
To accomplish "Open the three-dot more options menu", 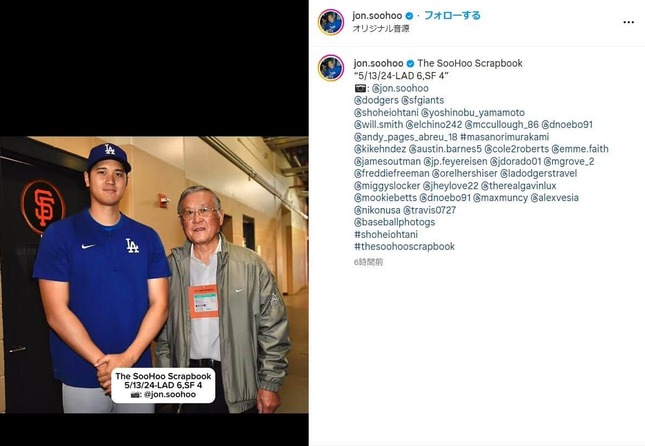I will click(x=628, y=22).
